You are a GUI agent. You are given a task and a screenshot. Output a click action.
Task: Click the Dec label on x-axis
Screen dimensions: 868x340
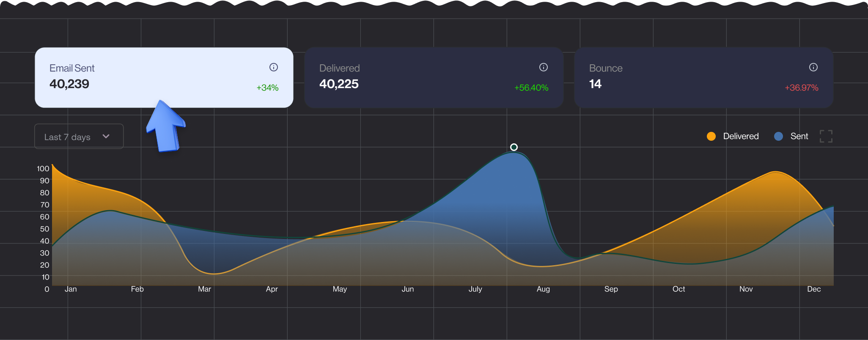point(813,289)
